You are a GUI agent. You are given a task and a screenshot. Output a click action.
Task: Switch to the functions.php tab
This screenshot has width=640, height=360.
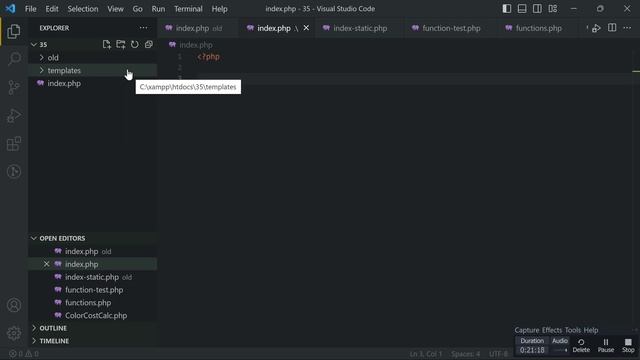[x=538, y=28]
